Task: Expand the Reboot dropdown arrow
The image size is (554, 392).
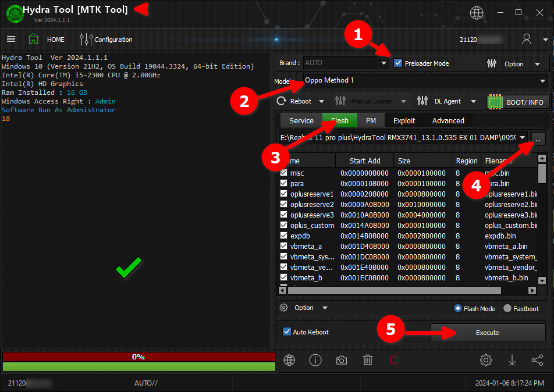Action: [x=321, y=102]
